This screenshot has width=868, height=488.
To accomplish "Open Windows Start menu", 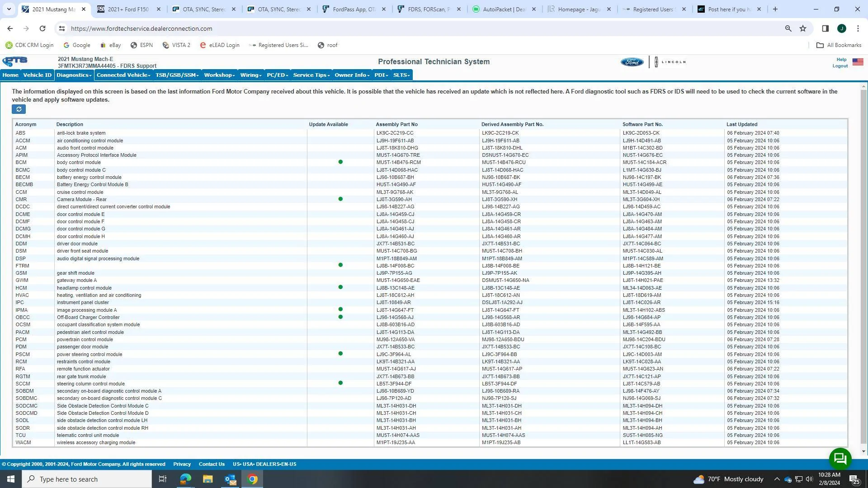I will point(11,479).
